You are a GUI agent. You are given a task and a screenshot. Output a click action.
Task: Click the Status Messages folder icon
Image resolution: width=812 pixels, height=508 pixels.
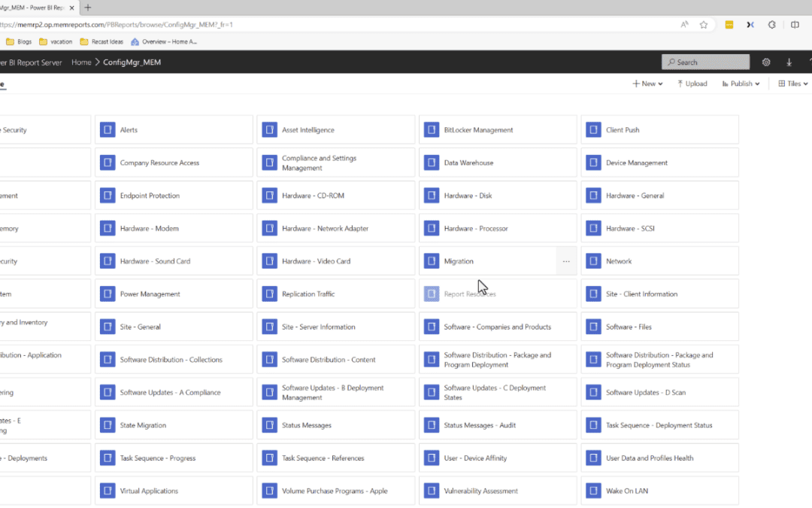pos(269,425)
